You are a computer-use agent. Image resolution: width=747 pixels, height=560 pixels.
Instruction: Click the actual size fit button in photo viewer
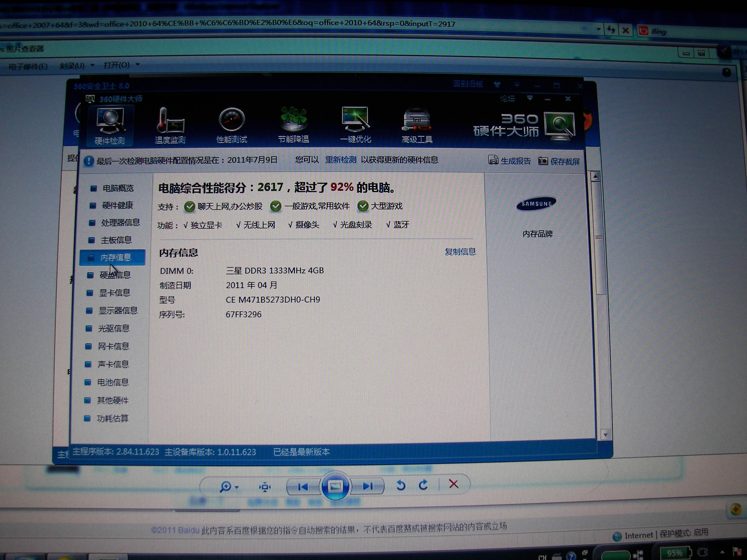tap(265, 487)
